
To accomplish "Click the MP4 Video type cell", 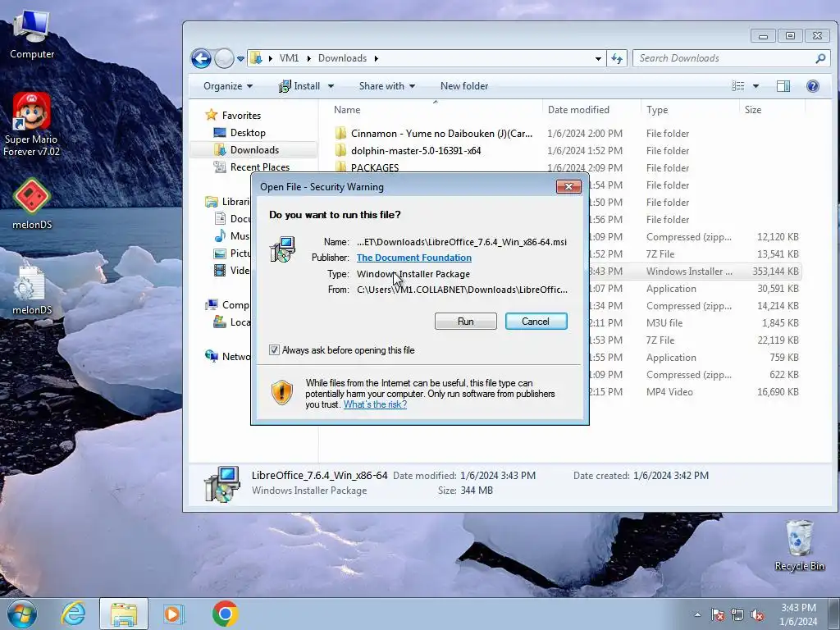I will click(x=669, y=391).
